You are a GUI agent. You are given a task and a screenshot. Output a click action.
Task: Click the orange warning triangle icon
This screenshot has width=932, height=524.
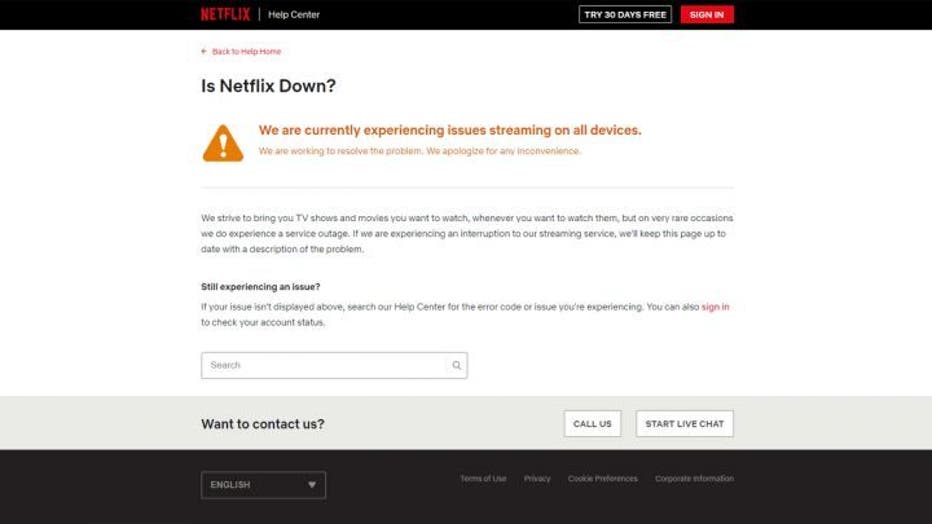223,143
